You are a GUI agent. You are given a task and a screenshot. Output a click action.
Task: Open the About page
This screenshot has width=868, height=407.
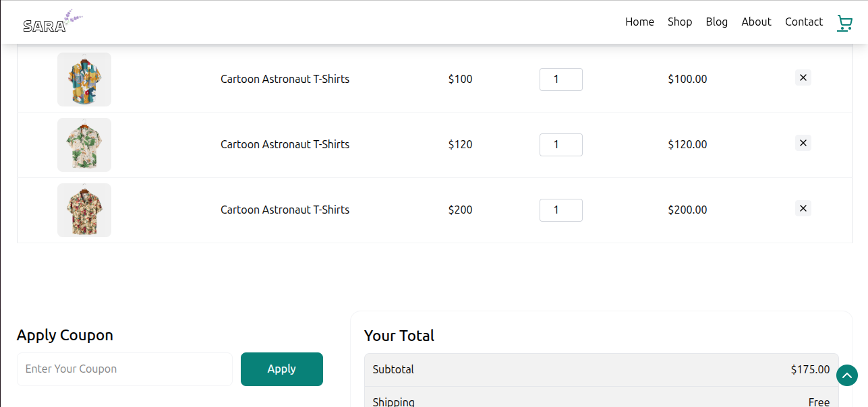click(756, 22)
